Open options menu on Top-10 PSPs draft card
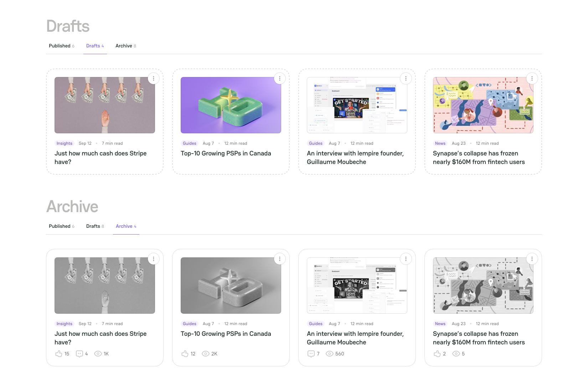The width and height of the screenshot is (588, 385). 280,78
